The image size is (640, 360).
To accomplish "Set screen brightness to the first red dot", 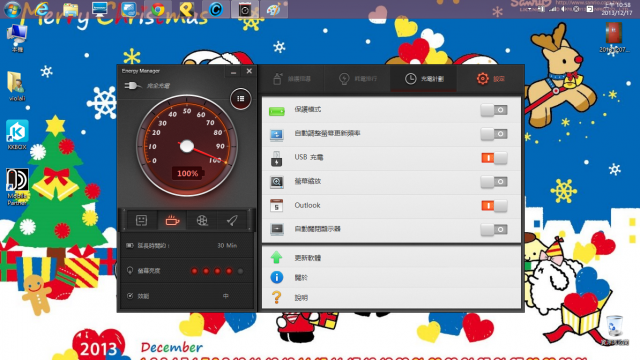I will tap(195, 271).
